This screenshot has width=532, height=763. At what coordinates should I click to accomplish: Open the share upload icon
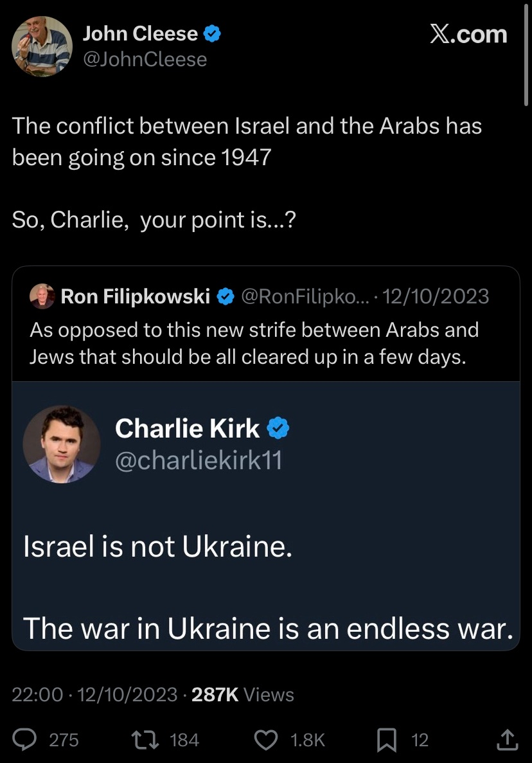tap(507, 740)
